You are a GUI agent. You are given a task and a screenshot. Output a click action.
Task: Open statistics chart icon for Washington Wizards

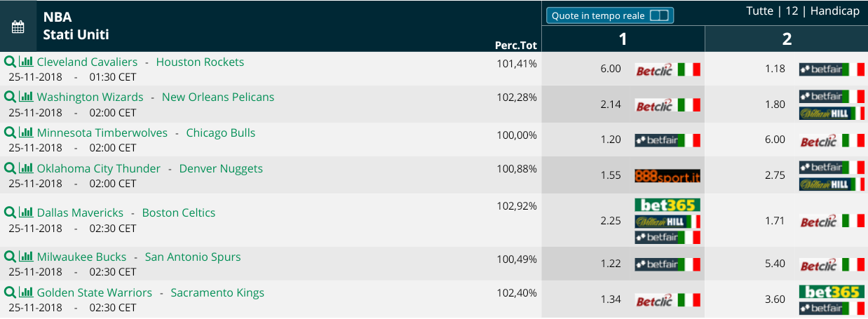27,97
